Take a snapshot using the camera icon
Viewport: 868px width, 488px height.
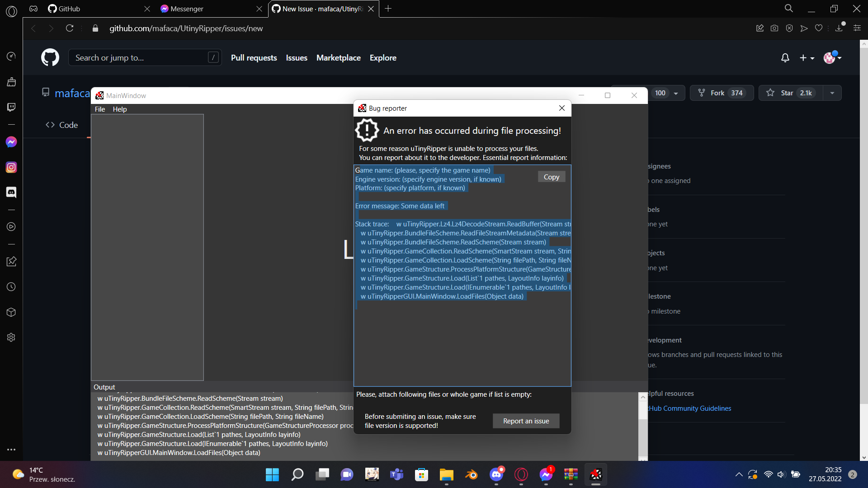(x=774, y=28)
